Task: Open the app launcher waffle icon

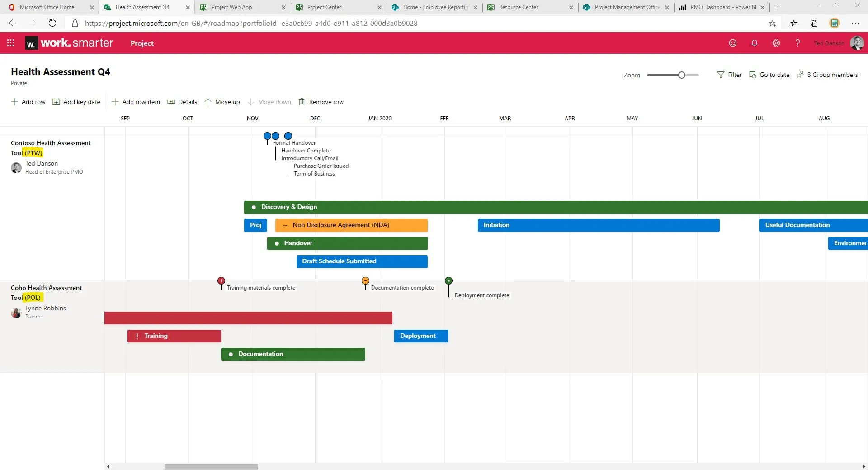Action: (x=10, y=43)
